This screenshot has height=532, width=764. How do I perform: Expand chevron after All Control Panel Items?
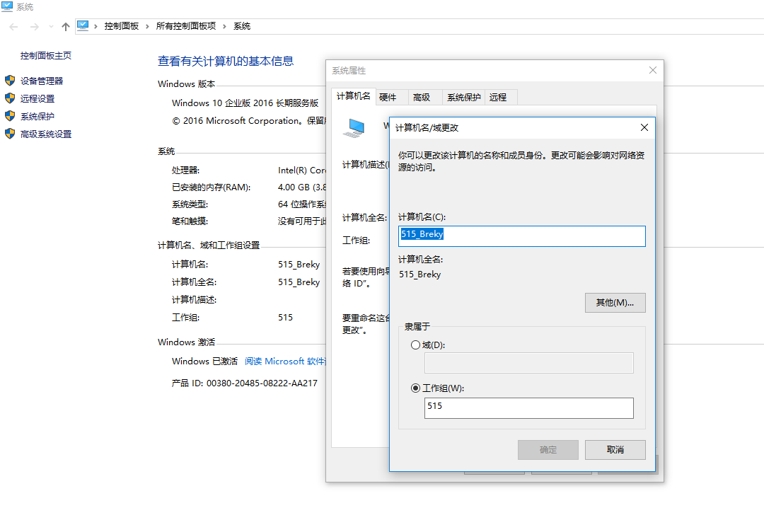[224, 26]
